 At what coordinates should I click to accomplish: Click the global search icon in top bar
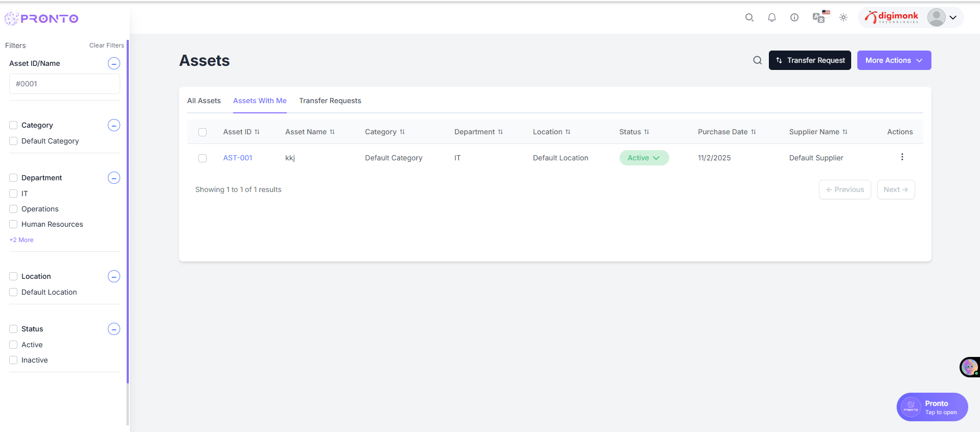749,17
